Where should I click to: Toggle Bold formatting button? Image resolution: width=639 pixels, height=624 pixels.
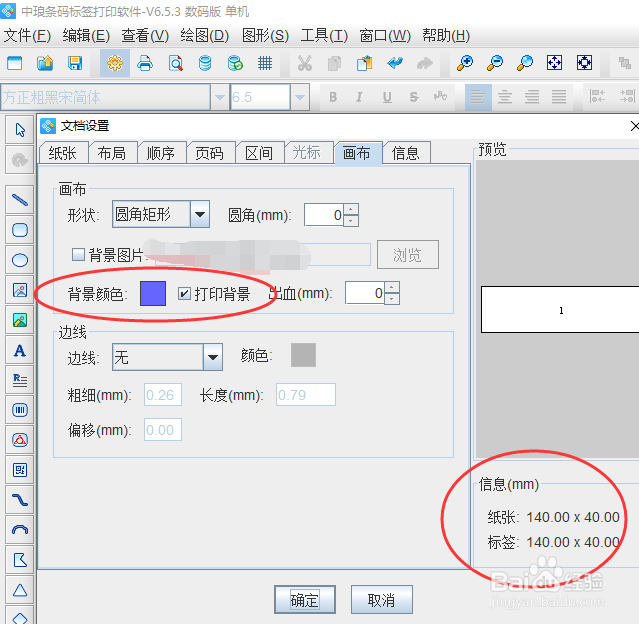(x=333, y=97)
